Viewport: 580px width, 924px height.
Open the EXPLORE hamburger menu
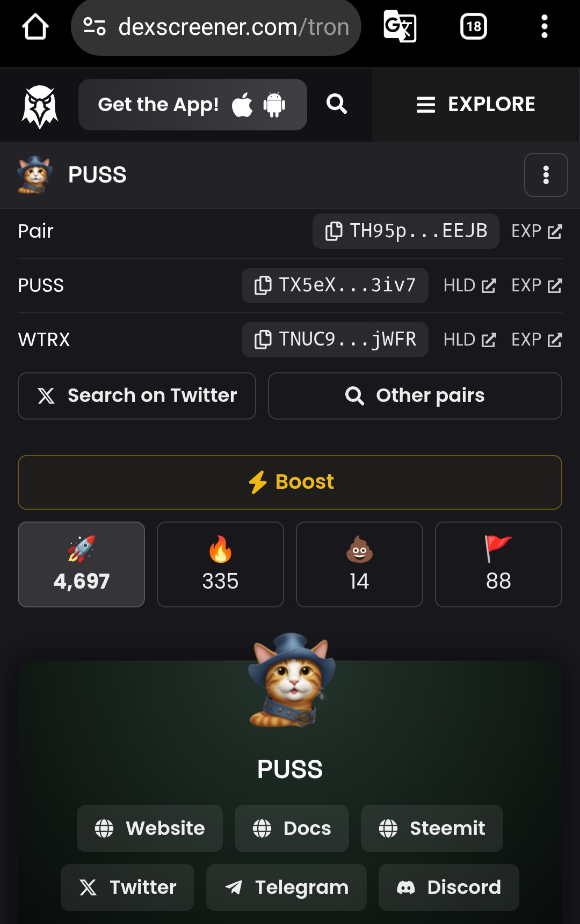tap(476, 105)
